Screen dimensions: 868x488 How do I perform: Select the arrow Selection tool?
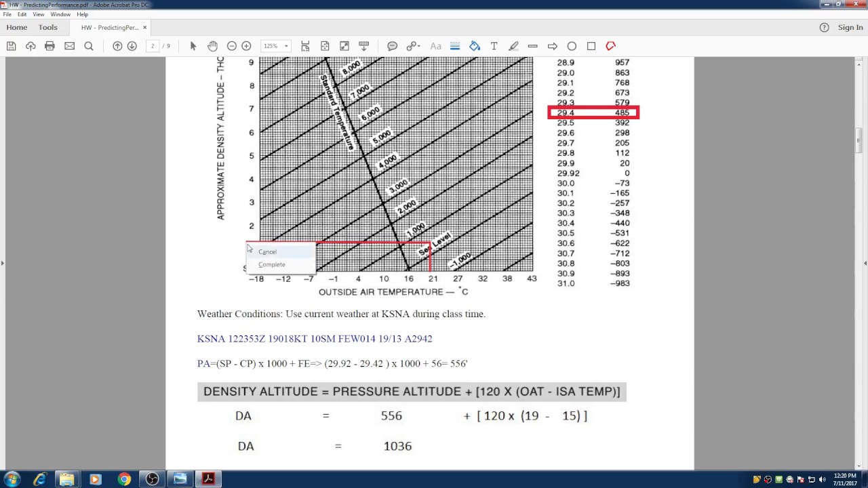tap(193, 46)
